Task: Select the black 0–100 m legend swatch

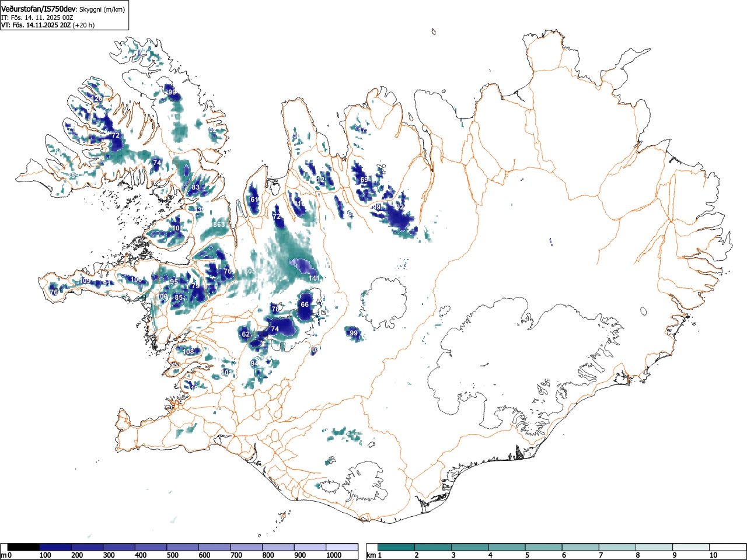Action: pos(24,547)
